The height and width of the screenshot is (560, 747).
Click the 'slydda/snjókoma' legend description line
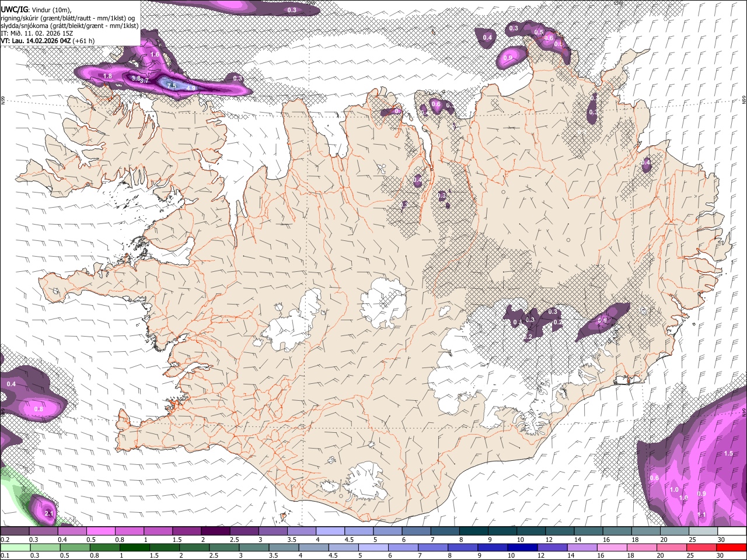coord(69,26)
